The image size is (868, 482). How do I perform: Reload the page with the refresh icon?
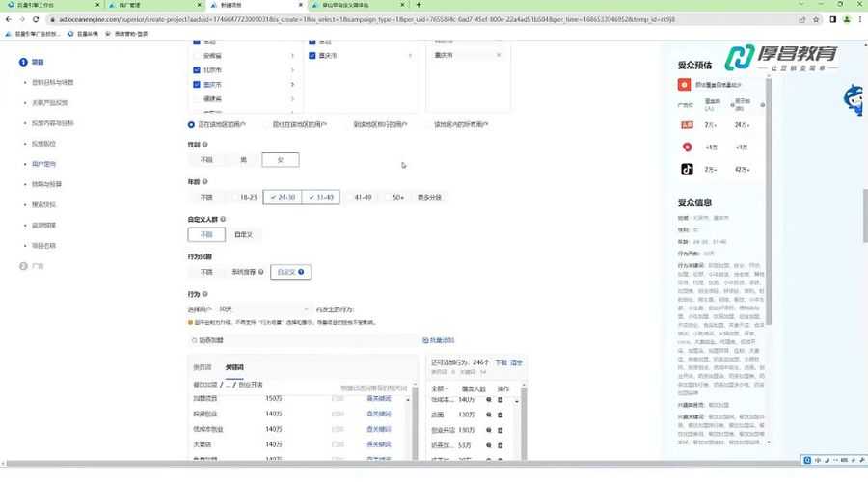point(36,19)
